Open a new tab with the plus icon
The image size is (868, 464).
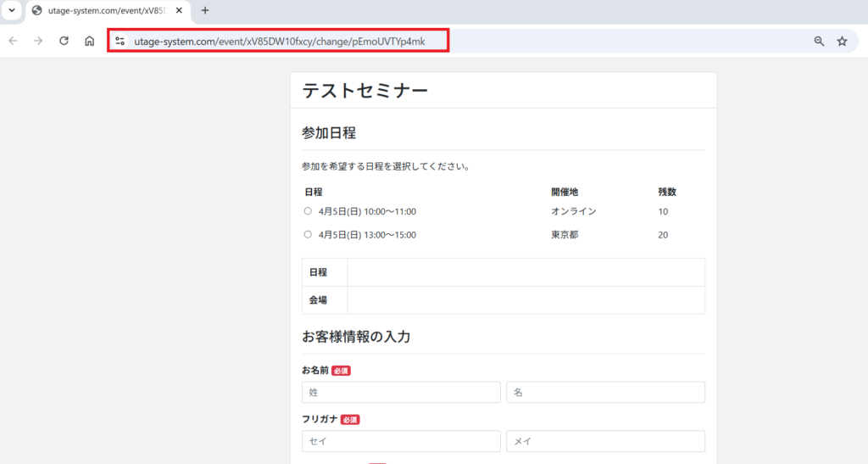click(204, 10)
